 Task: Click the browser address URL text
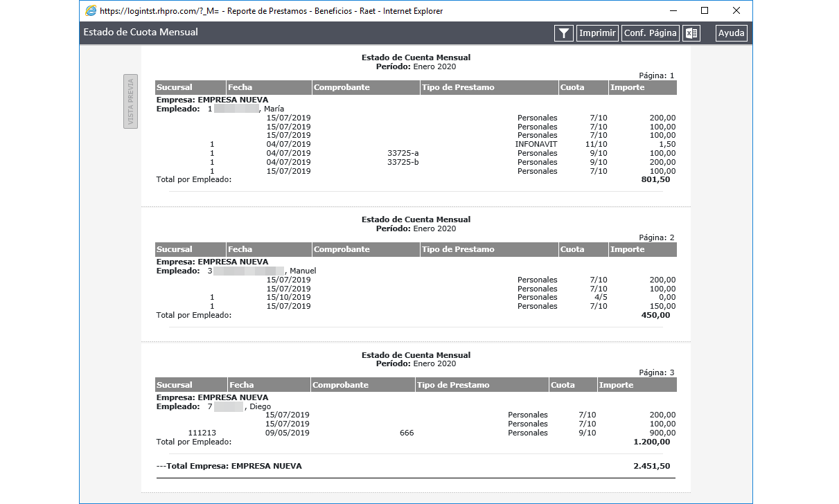click(x=159, y=11)
